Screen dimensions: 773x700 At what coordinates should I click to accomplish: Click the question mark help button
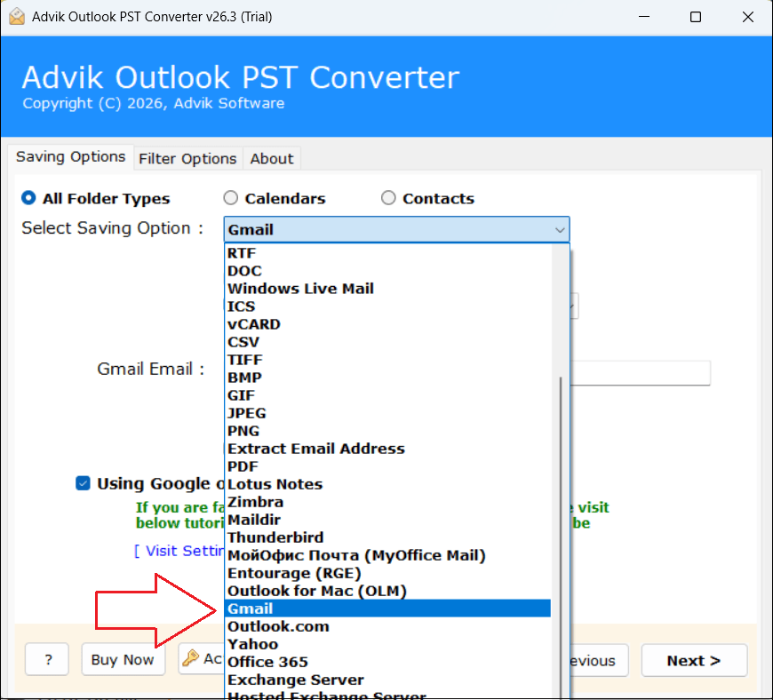tap(47, 659)
